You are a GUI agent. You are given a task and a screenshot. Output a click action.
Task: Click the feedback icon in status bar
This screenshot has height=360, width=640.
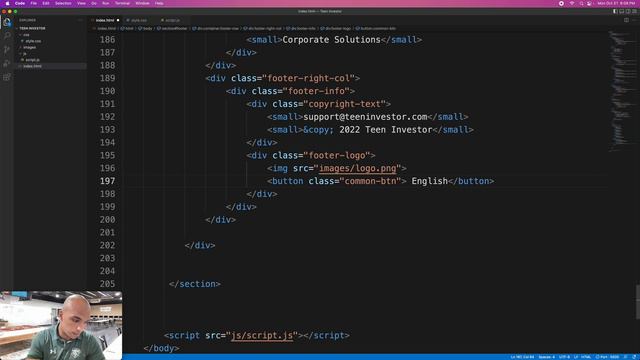pyautogui.click(x=626, y=357)
